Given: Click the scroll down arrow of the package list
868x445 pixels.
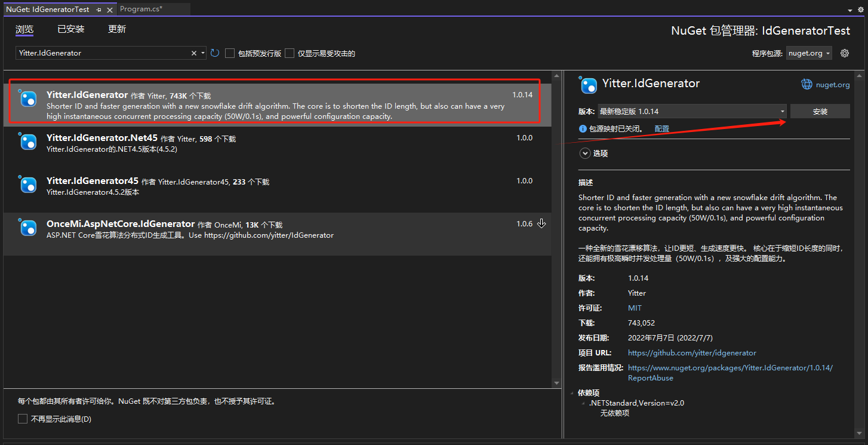Looking at the screenshot, I should (x=556, y=383).
